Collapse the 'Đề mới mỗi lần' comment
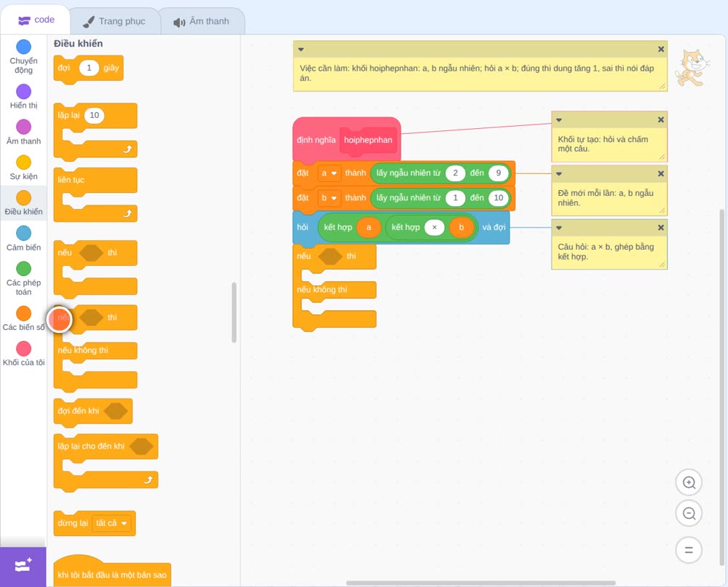The width and height of the screenshot is (728, 587). pyautogui.click(x=559, y=173)
